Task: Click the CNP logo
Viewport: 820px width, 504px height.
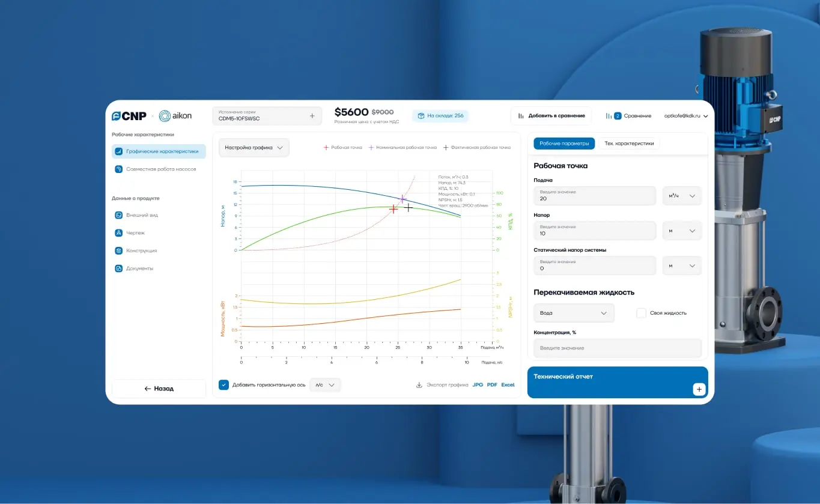Action: pos(129,116)
